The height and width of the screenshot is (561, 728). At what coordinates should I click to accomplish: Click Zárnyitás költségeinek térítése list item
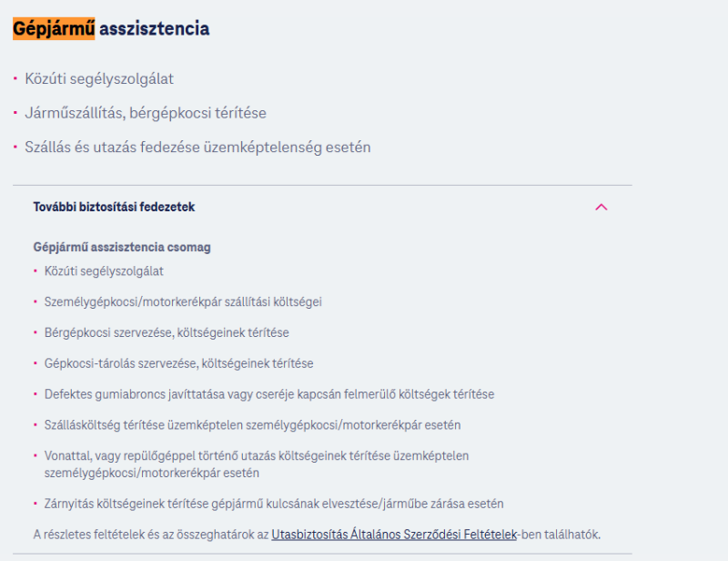pos(274,504)
